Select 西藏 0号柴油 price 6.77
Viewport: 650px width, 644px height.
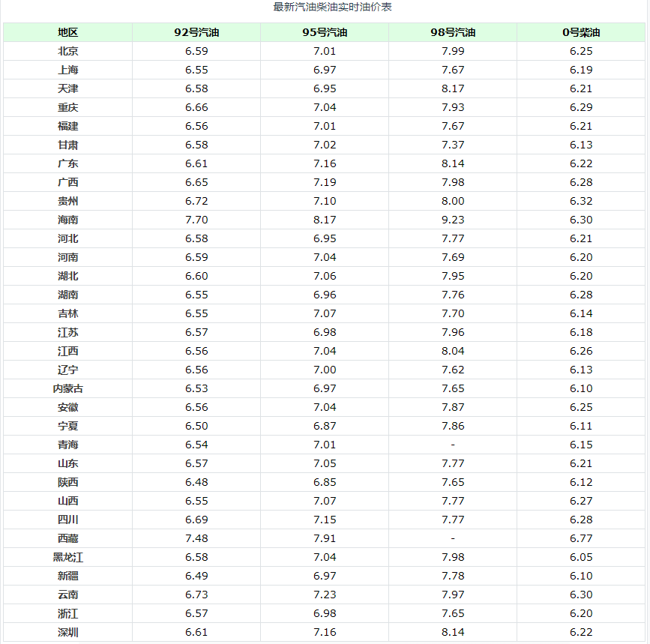click(x=581, y=538)
